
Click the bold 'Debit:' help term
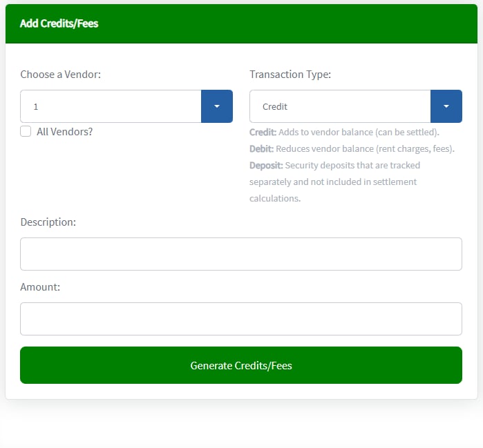click(x=261, y=148)
